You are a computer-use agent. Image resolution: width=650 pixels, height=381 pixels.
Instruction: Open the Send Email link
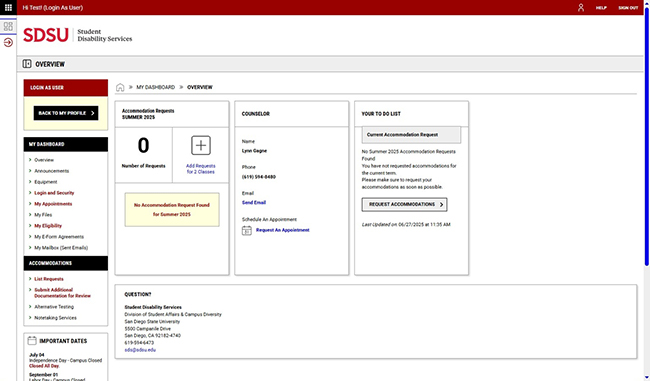point(254,203)
